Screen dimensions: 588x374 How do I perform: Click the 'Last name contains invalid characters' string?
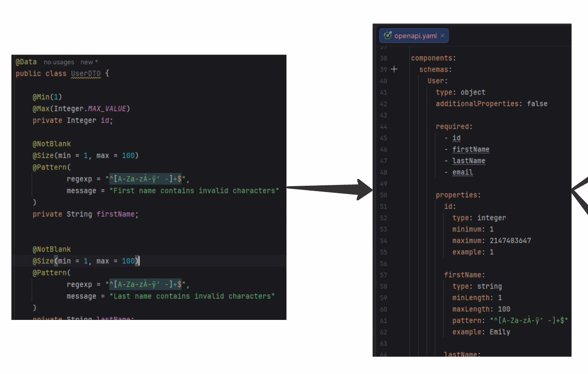coord(192,296)
